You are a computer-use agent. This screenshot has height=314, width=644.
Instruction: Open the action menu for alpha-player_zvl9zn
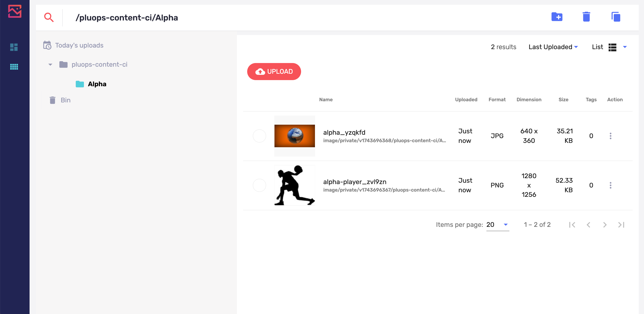pyautogui.click(x=611, y=185)
